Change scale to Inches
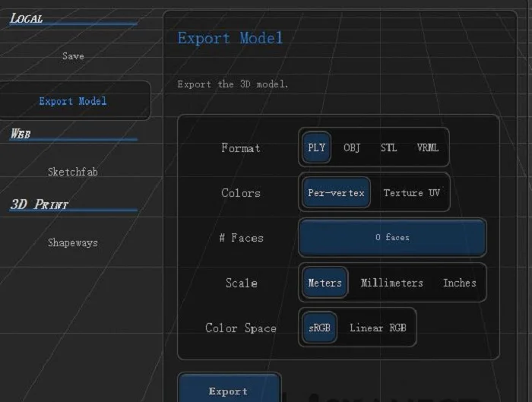This screenshot has height=402, width=532. [460, 283]
